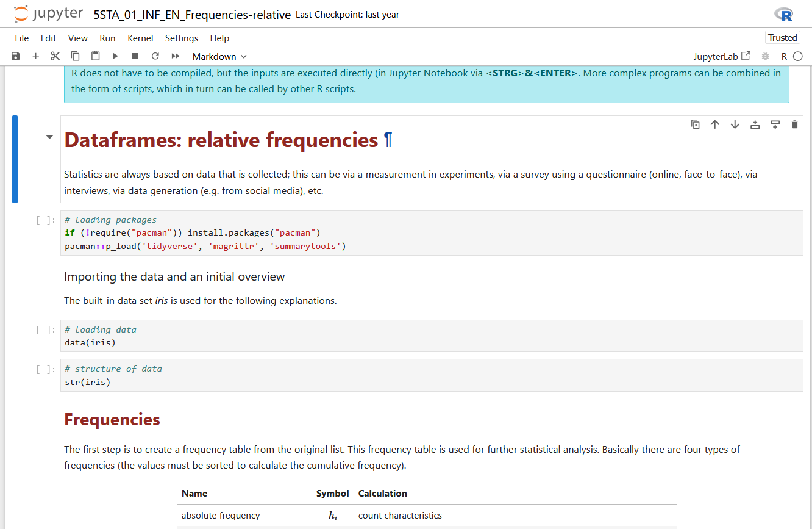
Task: Run the selected cell with the play icon
Action: click(x=115, y=56)
